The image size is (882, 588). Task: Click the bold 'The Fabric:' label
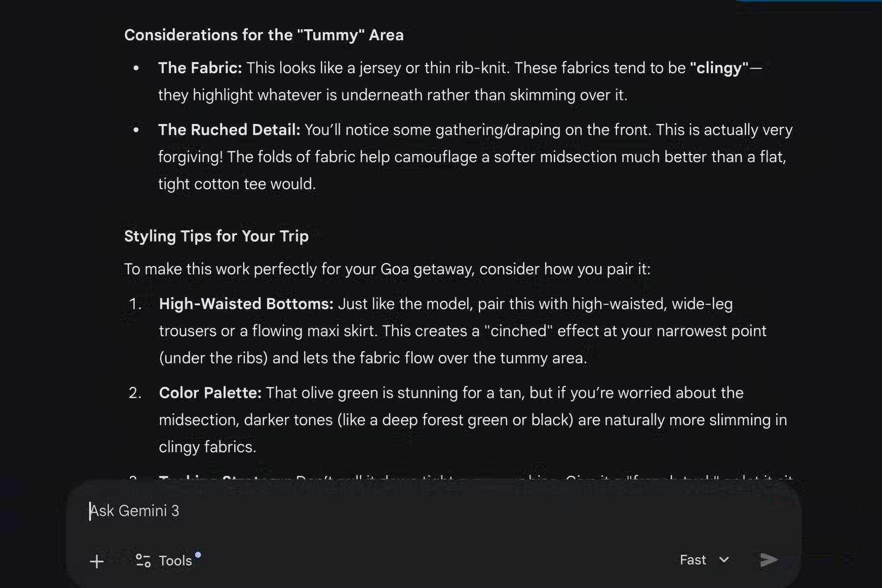(x=200, y=68)
